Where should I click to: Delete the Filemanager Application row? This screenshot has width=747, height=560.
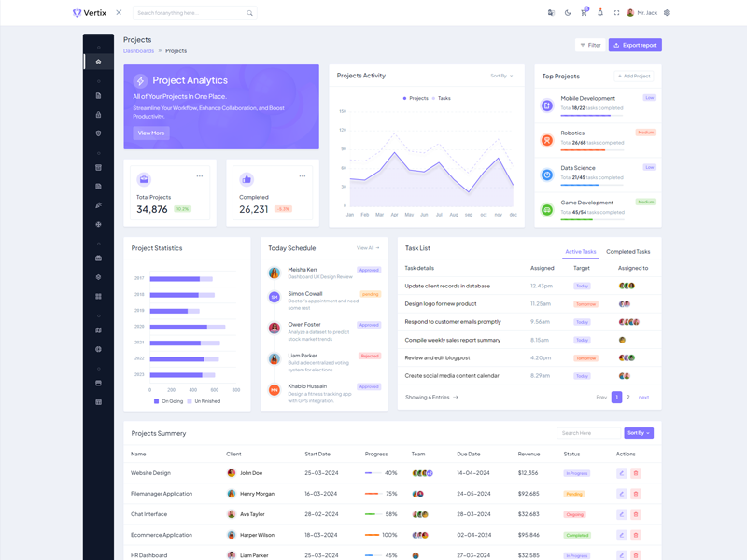(x=636, y=494)
